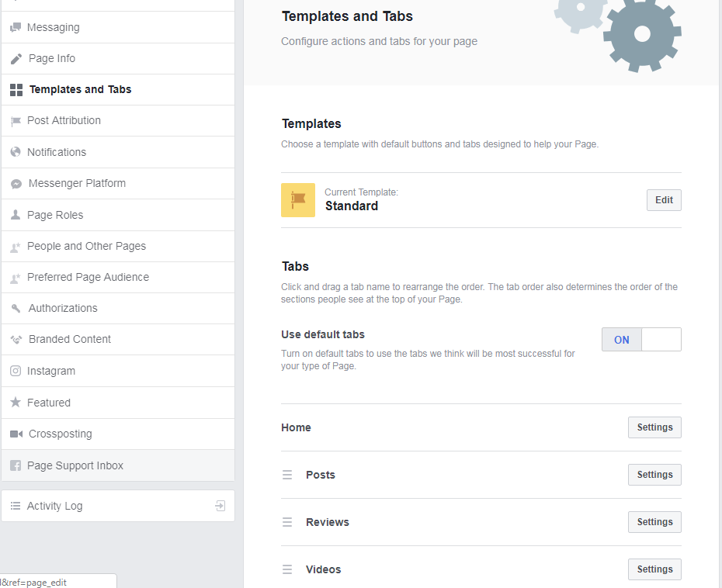The image size is (722, 588).
Task: Open Instagram settings section
Action: click(118, 371)
